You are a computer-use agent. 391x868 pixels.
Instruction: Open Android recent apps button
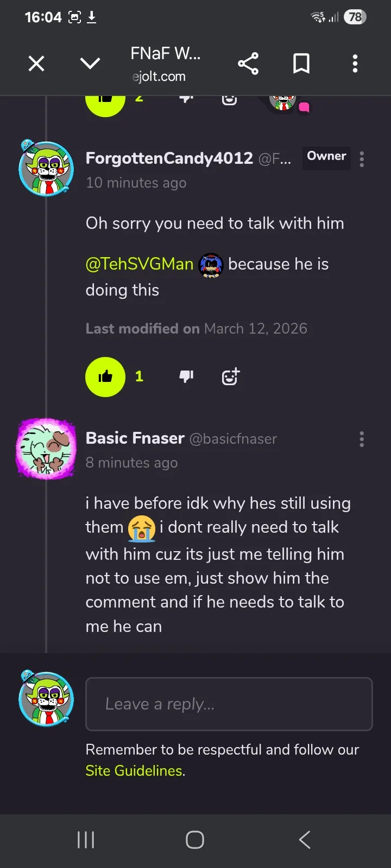click(x=86, y=840)
